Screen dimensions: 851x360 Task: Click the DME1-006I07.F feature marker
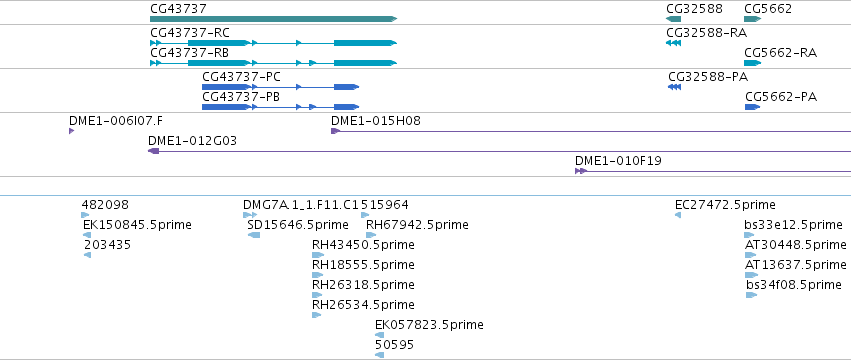[71, 131]
